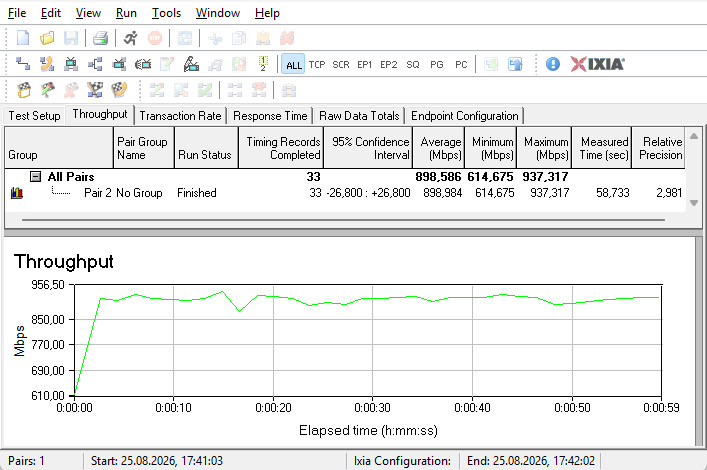Image resolution: width=707 pixels, height=470 pixels.
Task: Toggle the PG filter button
Action: click(x=436, y=65)
